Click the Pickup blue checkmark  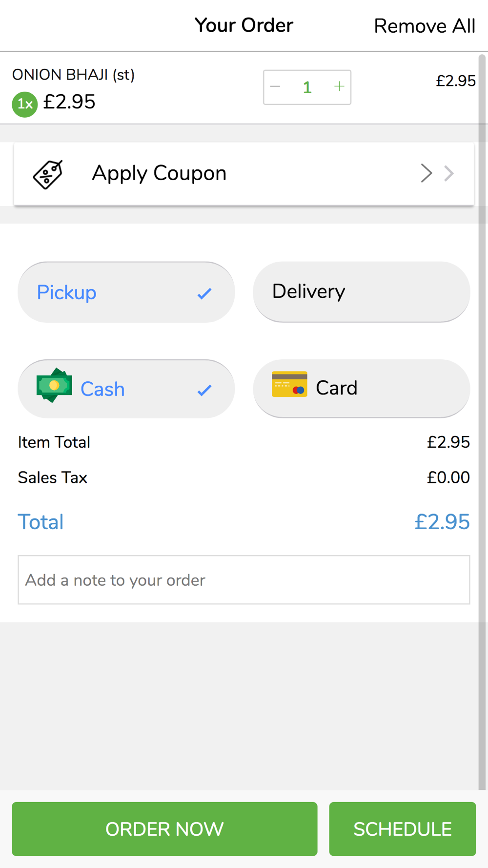[204, 293]
